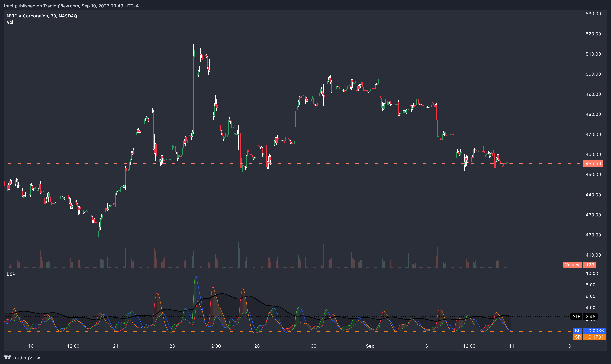Screen dimensions: 611x364
Task: Click the 6.00 BSP axis label
Action: 590,296
